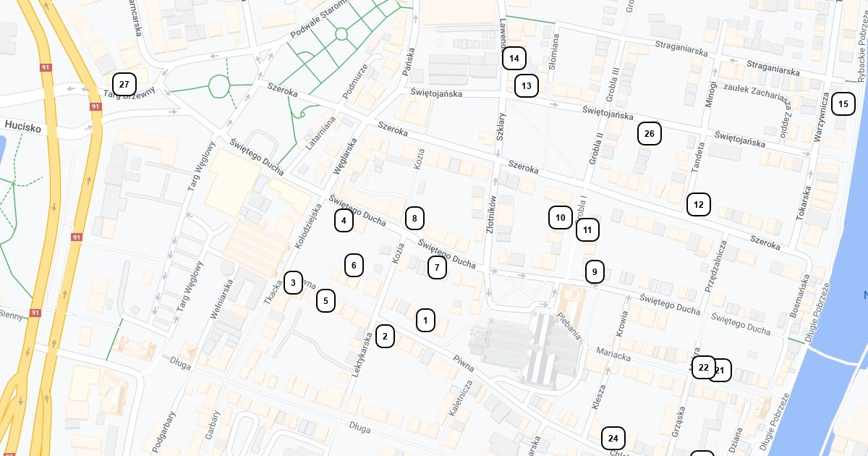Select map marker number 27

(124, 85)
